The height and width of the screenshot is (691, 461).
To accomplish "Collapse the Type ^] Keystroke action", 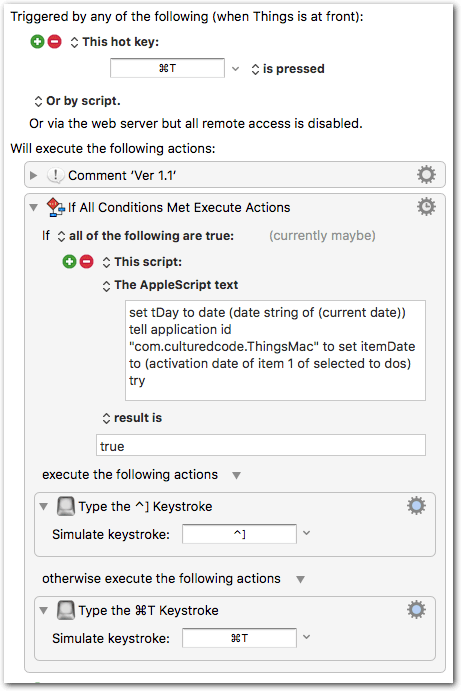I will coord(43,506).
